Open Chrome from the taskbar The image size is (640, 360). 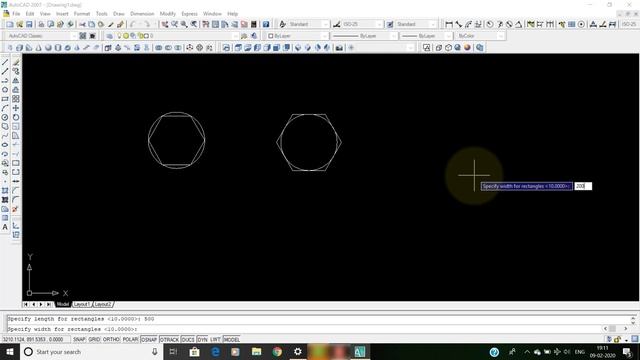click(x=277, y=352)
